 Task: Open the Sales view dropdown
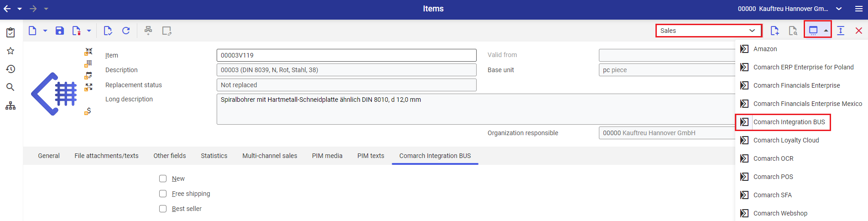(x=708, y=31)
